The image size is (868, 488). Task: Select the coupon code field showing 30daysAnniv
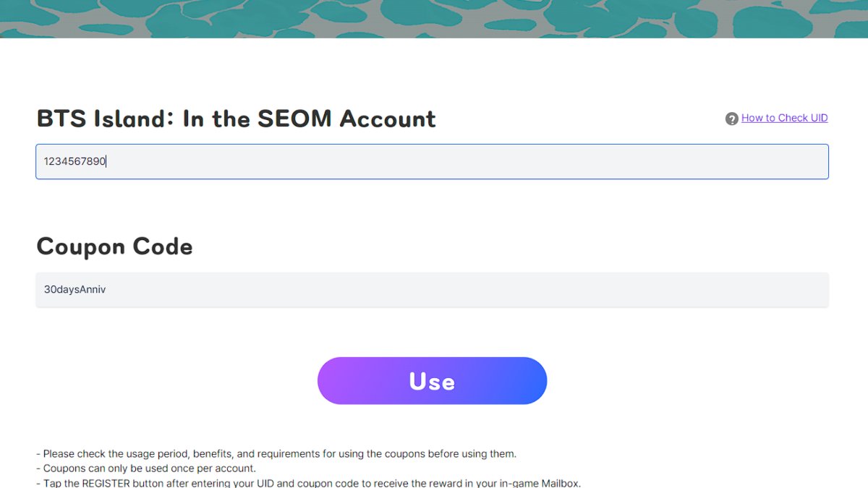click(432, 289)
